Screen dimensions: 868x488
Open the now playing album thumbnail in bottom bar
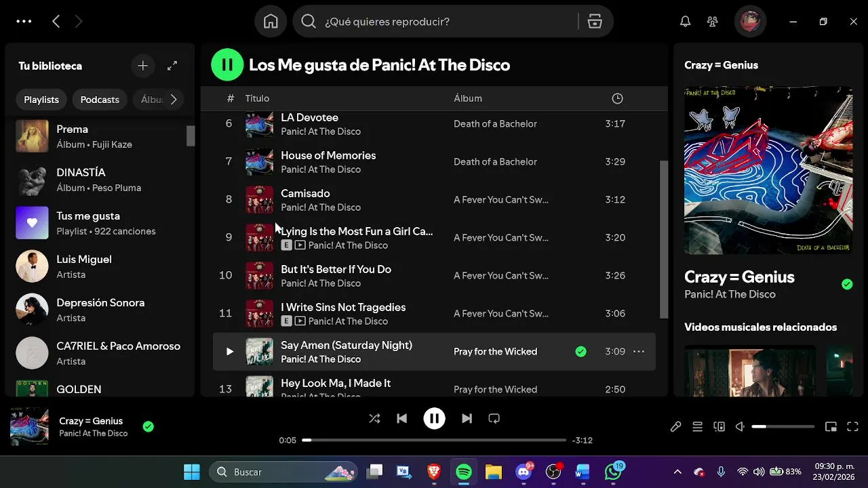[29, 426]
